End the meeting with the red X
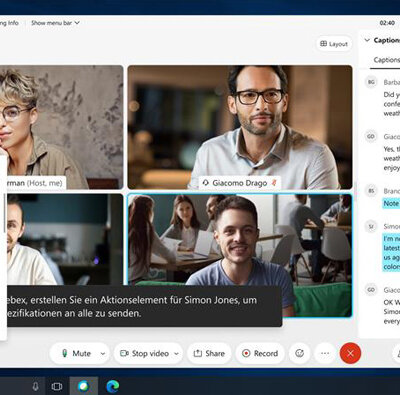 (x=350, y=353)
